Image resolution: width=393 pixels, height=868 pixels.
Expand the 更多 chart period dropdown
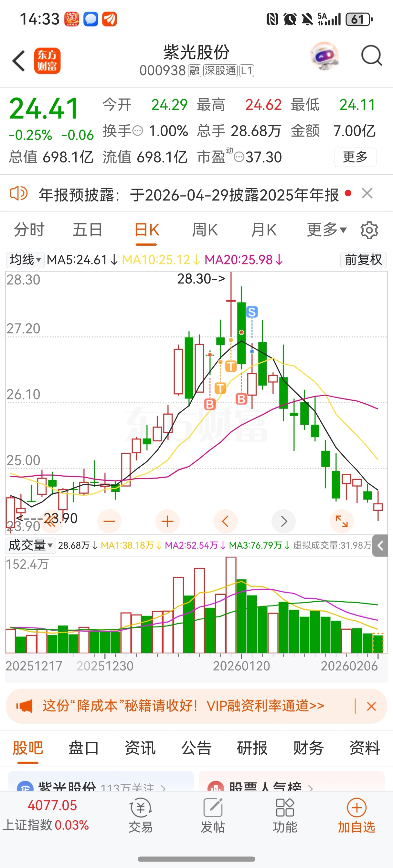pyautogui.click(x=326, y=230)
